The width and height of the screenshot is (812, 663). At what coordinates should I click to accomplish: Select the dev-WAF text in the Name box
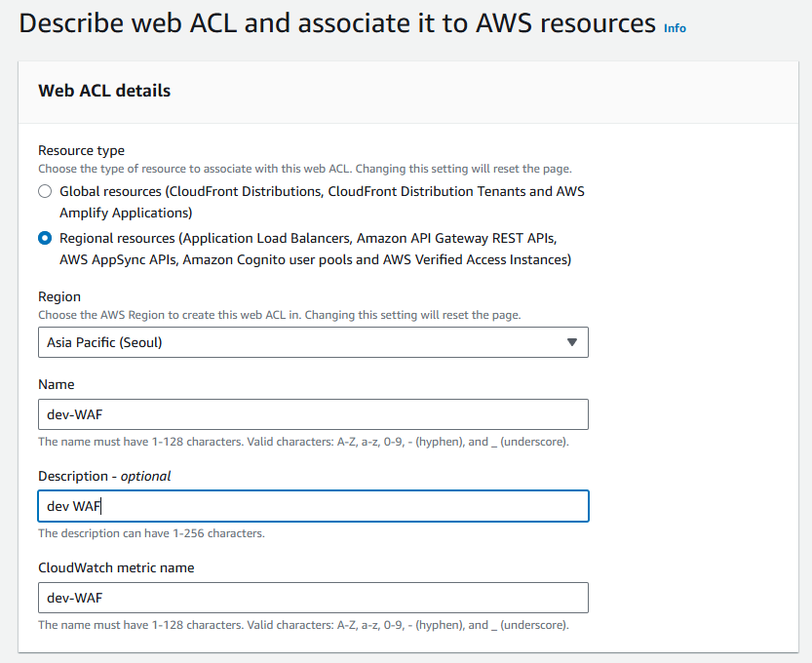coord(68,414)
